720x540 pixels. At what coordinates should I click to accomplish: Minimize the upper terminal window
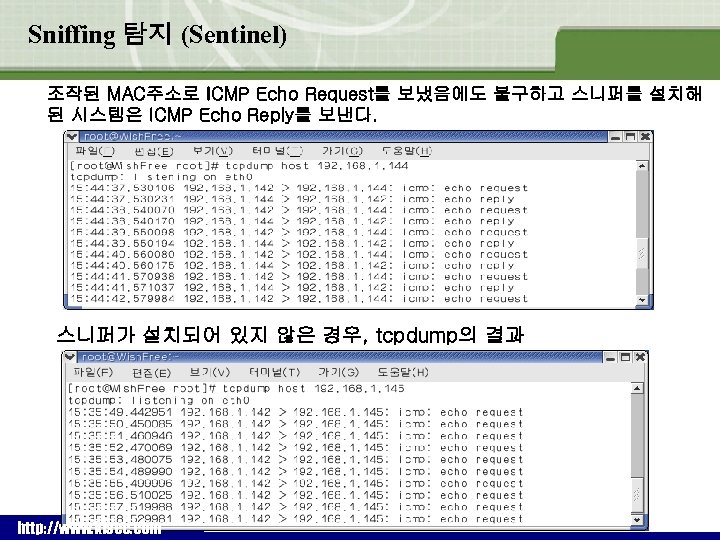coord(616,137)
